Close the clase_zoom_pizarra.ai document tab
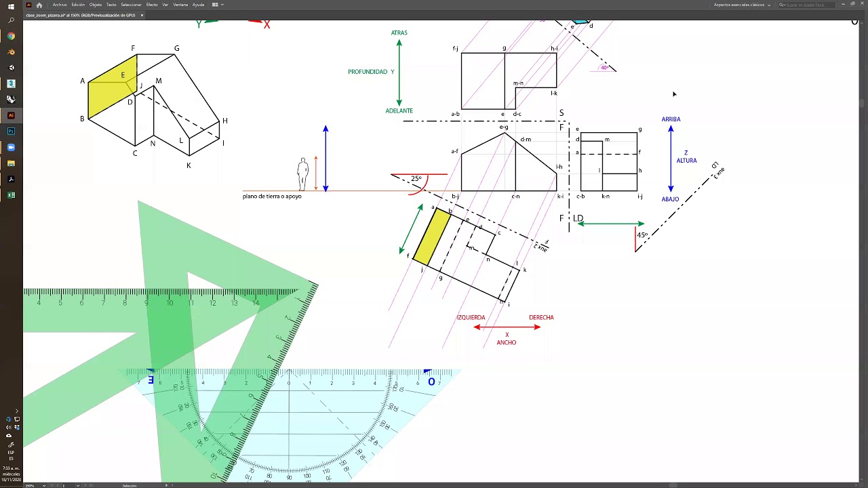The height and width of the screenshot is (488, 868). 140,15
